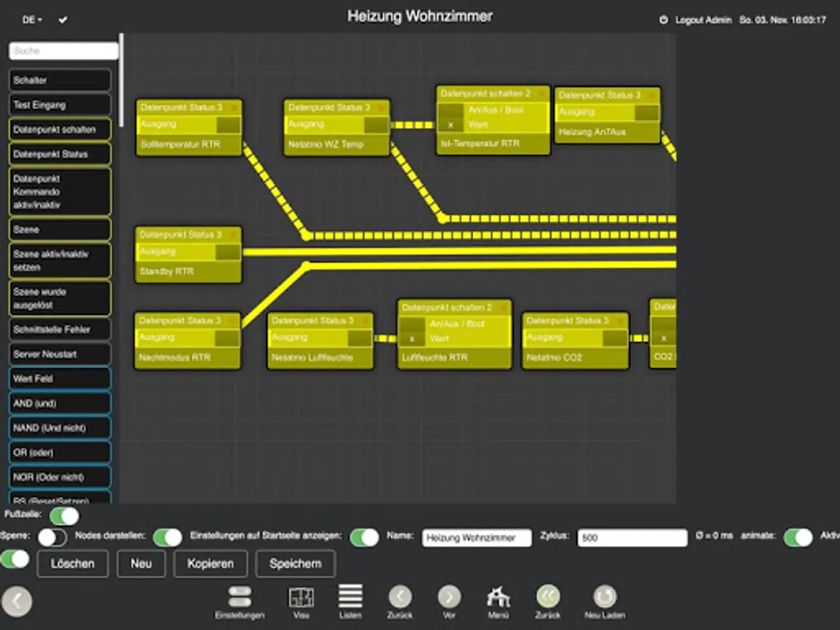Open the DE language dropdown
This screenshot has height=630, width=840.
32,20
